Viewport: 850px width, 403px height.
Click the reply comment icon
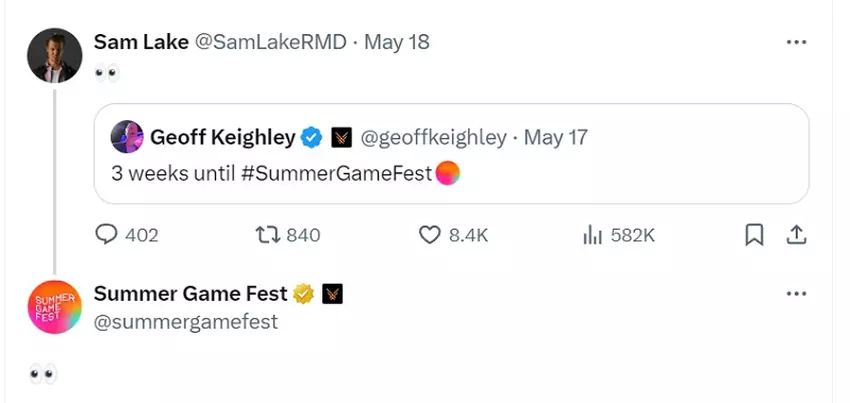click(107, 235)
